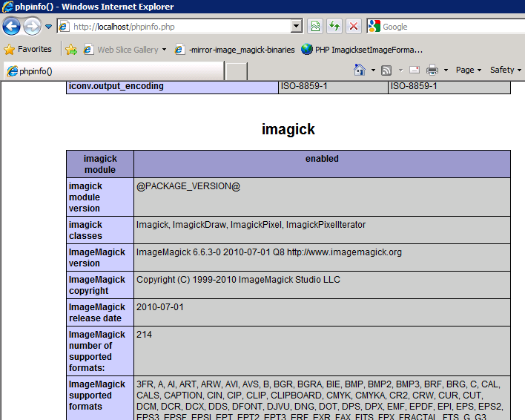Click the imagick classes value list
Screen dimensions: 525x420
point(251,224)
